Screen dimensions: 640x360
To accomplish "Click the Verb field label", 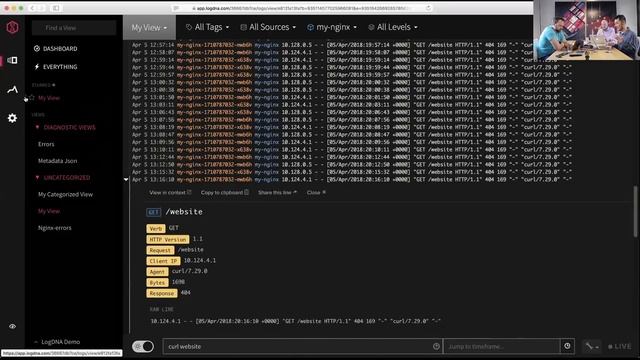I will pos(156,229).
